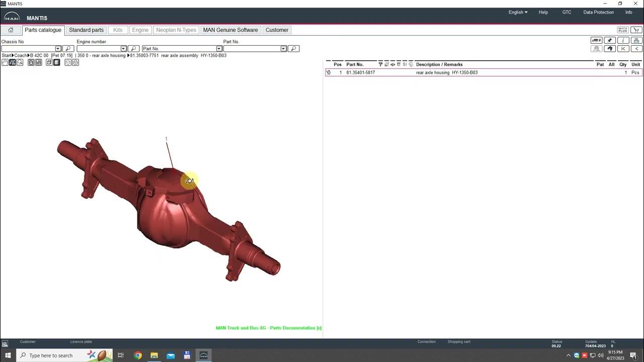The image size is (644, 362).
Task: Expand the Engine number dropdown
Action: [123, 49]
